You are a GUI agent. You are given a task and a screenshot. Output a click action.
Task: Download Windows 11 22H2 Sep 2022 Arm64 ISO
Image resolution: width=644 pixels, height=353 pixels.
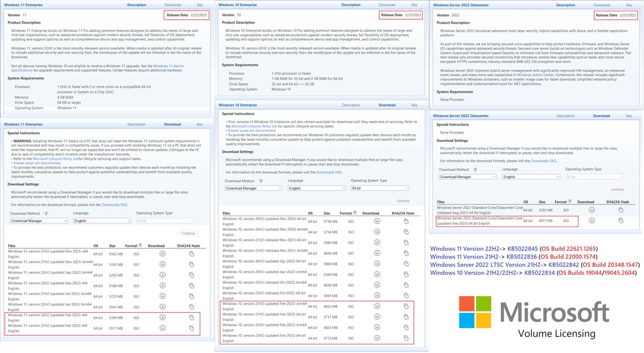click(163, 275)
